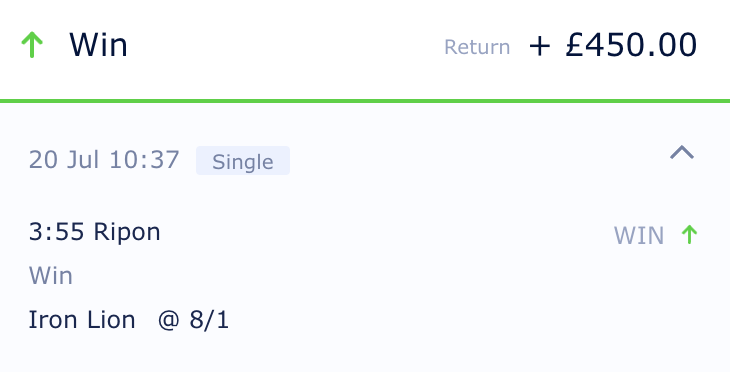
Task: Click the £450.00 return amount
Action: (631, 46)
